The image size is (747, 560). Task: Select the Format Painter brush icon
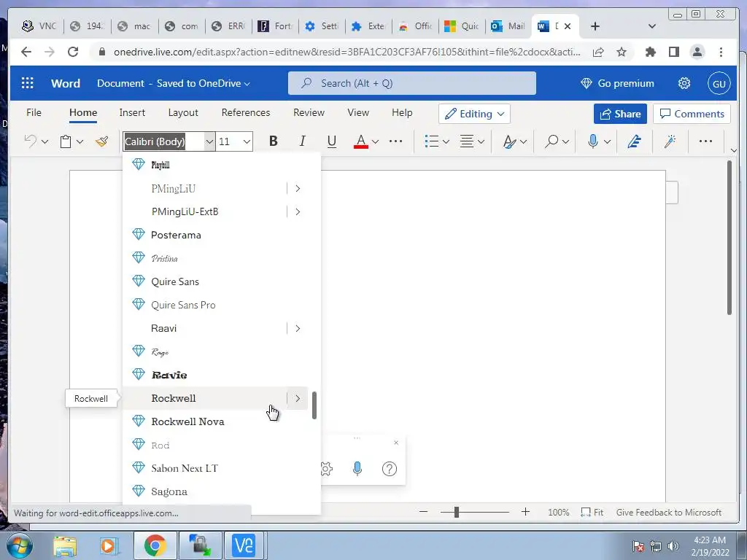(x=102, y=141)
